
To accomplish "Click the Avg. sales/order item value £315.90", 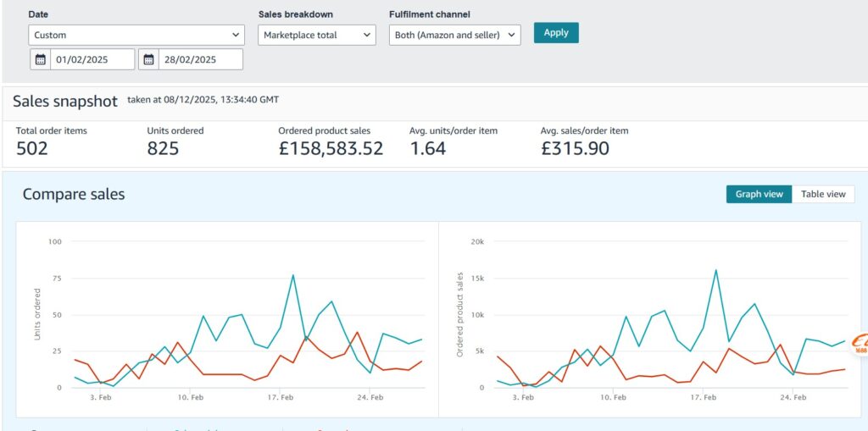I will pyautogui.click(x=575, y=149).
